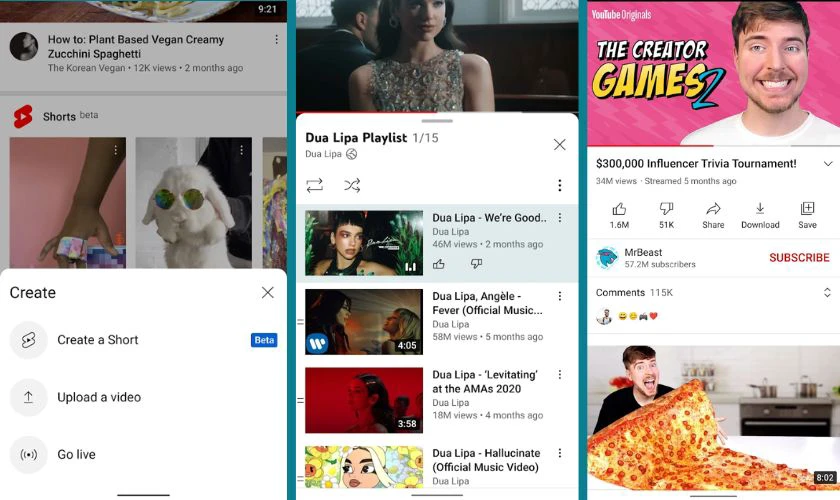Open How to: Plant Based Vegan Creamy title
Image resolution: width=840 pixels, height=500 pixels.
click(136, 47)
